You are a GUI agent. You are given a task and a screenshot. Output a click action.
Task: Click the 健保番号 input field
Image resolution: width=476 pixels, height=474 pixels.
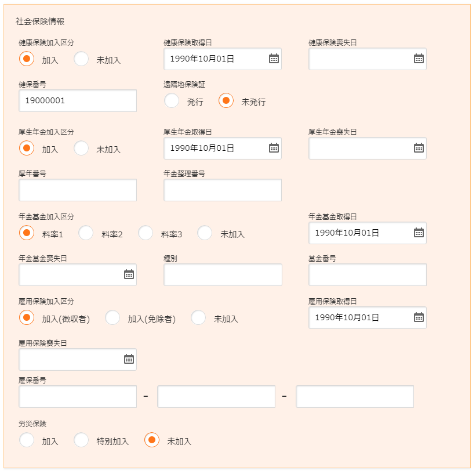coord(78,100)
